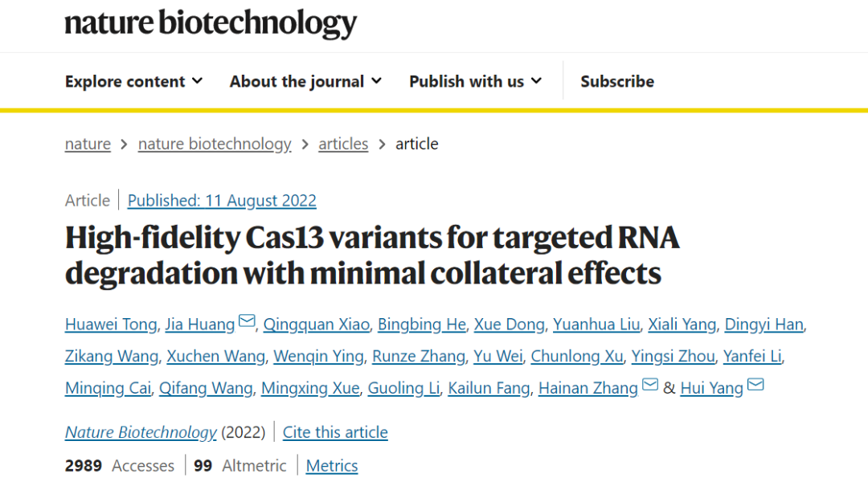Image resolution: width=868 pixels, height=490 pixels.
Task: Expand the Explore content menu
Action: pos(133,81)
